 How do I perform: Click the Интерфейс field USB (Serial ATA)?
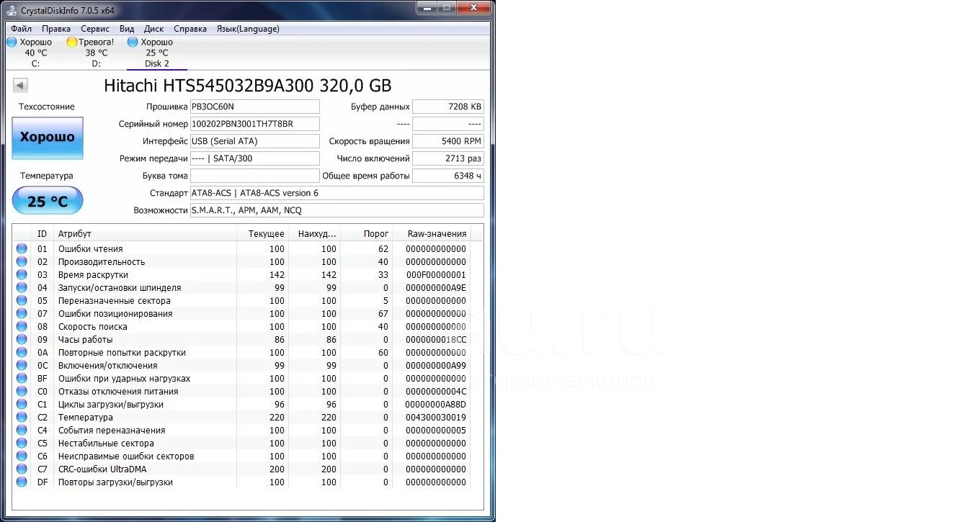coord(254,141)
